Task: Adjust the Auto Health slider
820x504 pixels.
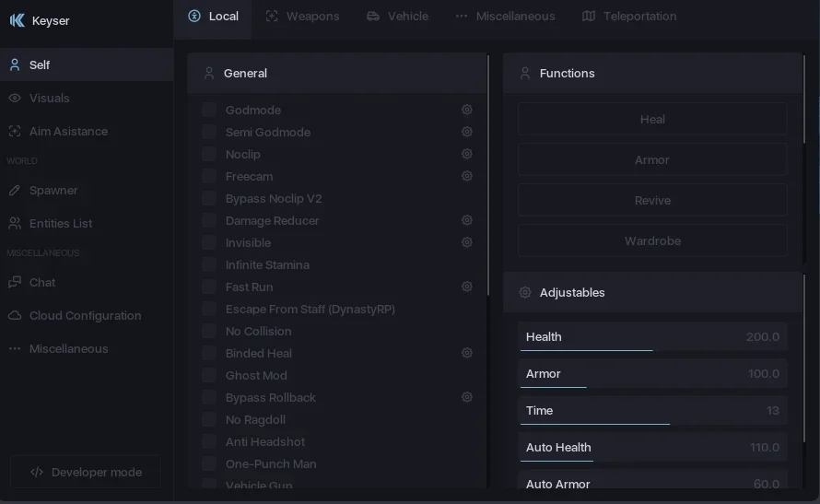Action: pos(652,448)
